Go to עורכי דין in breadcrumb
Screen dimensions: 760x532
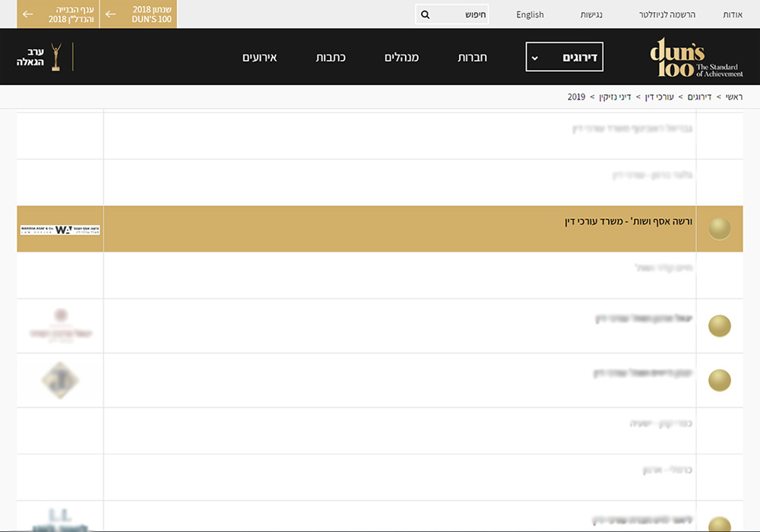pos(659,97)
